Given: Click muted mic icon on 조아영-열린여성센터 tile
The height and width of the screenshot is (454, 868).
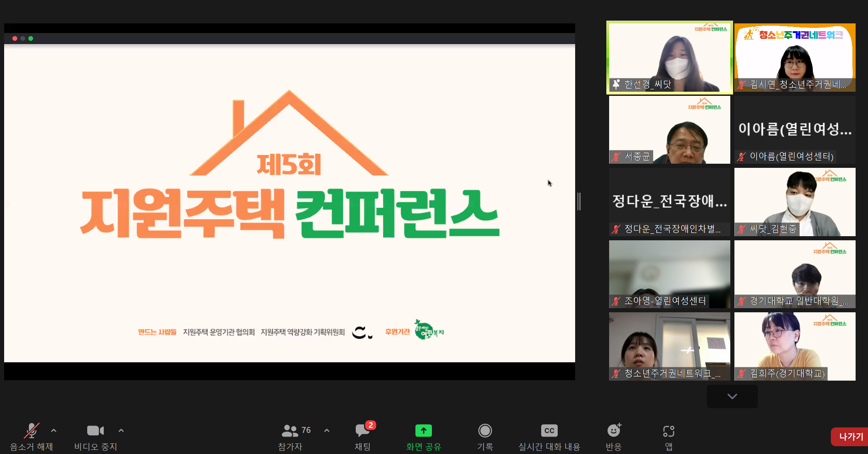Looking at the screenshot, I should 616,301.
